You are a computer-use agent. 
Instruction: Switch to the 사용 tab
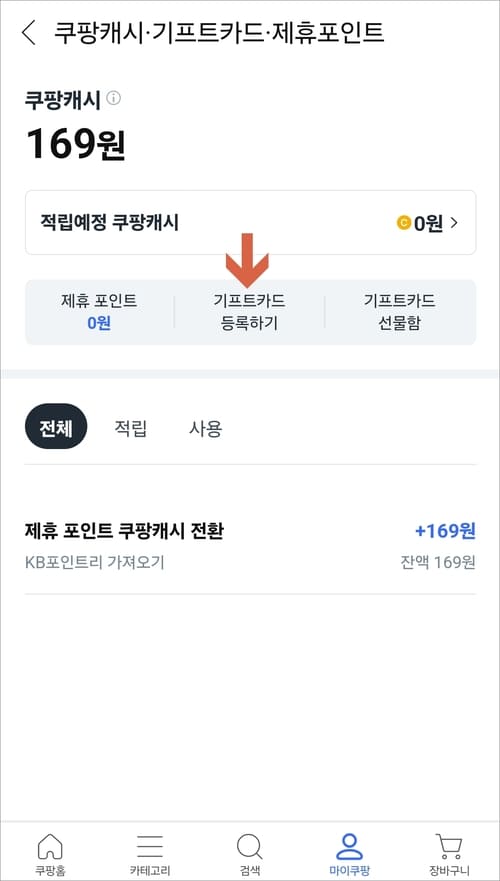click(x=206, y=429)
